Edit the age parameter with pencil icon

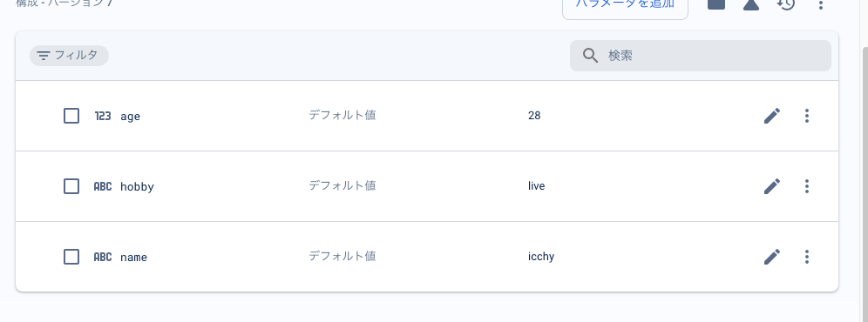(771, 116)
